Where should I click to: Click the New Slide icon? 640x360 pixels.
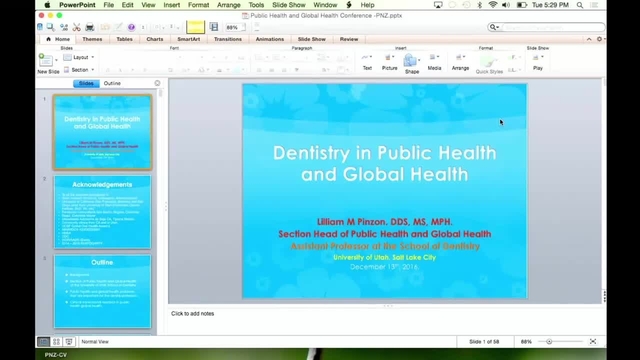pos(45,60)
